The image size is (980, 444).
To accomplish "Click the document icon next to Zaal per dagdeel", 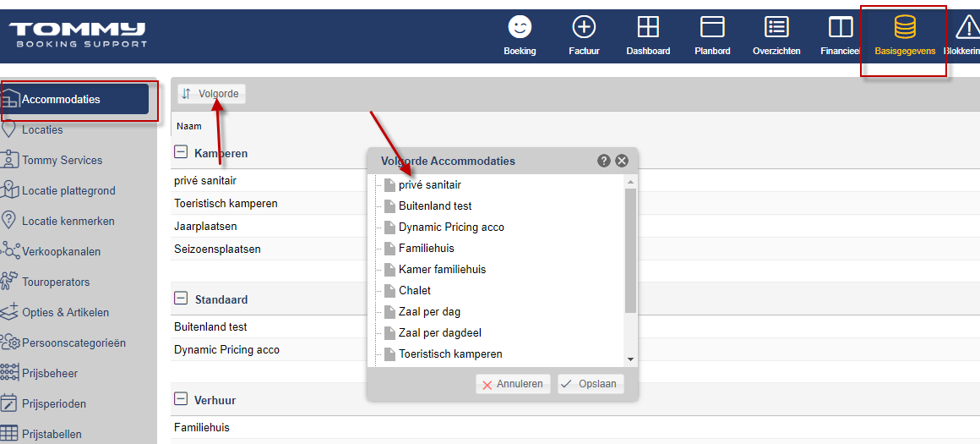I will tap(390, 333).
